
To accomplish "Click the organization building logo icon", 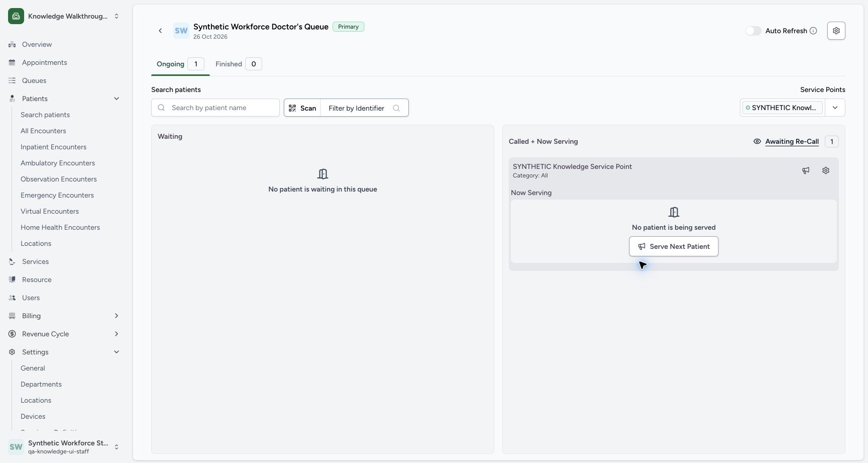I will 16,16.
